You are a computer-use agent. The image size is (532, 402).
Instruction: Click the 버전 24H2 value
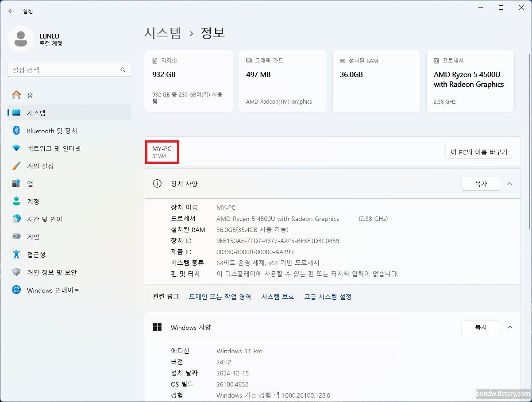pos(224,362)
